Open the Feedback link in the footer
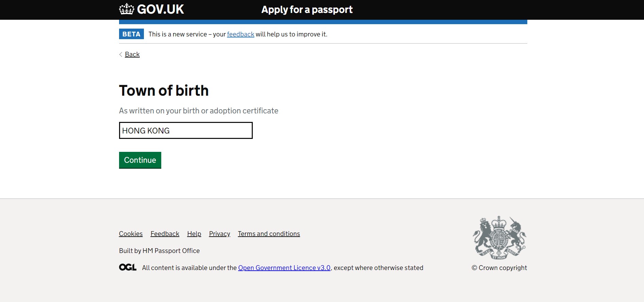Viewport: 644px width, 302px height. coord(165,234)
